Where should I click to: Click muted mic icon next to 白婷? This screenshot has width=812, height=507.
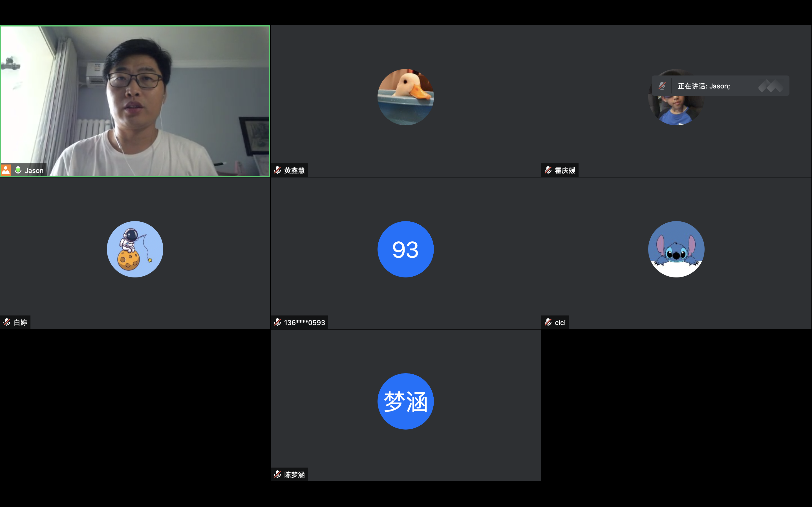(7, 322)
